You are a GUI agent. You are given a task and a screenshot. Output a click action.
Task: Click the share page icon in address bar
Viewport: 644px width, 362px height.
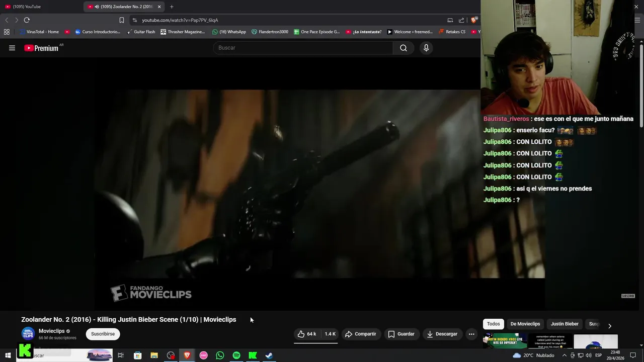tap(461, 20)
